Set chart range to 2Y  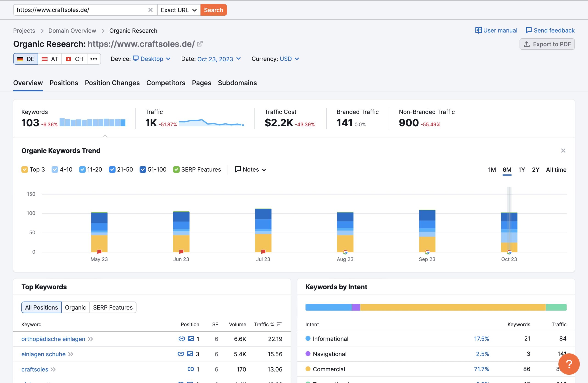point(535,170)
